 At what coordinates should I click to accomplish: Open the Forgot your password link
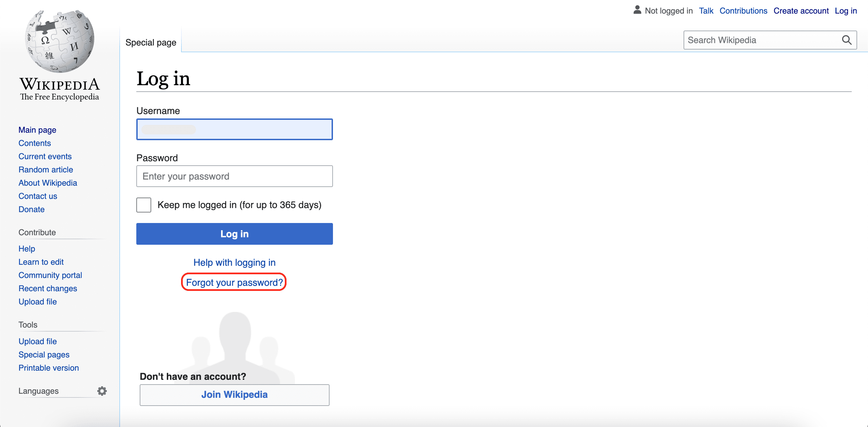(x=234, y=282)
